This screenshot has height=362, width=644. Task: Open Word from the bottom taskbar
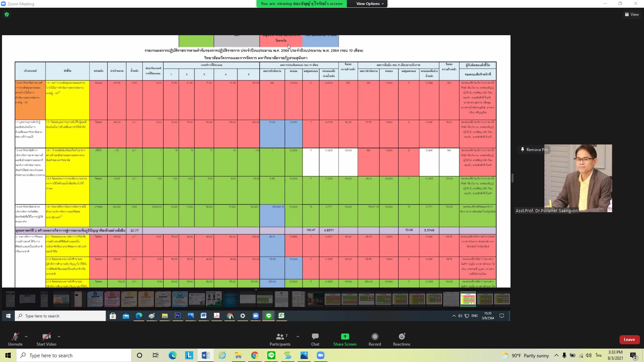click(205, 355)
